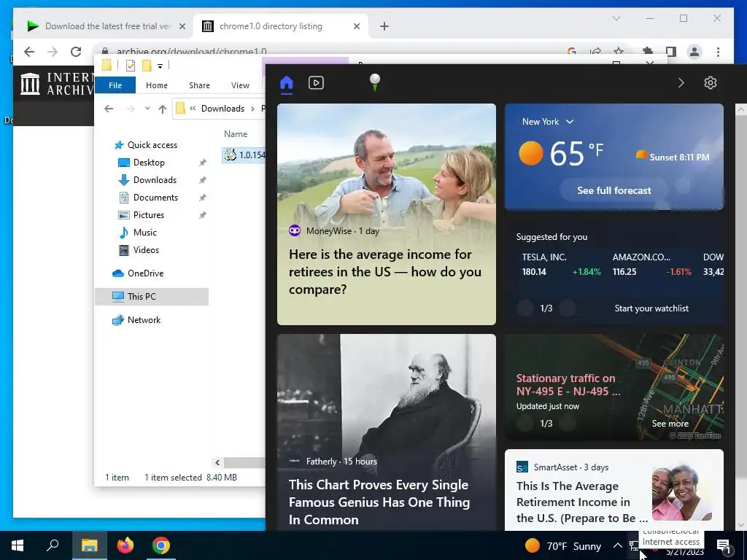Open recent locations dropdown in Explorer
The height and width of the screenshot is (560, 747).
pos(147,109)
